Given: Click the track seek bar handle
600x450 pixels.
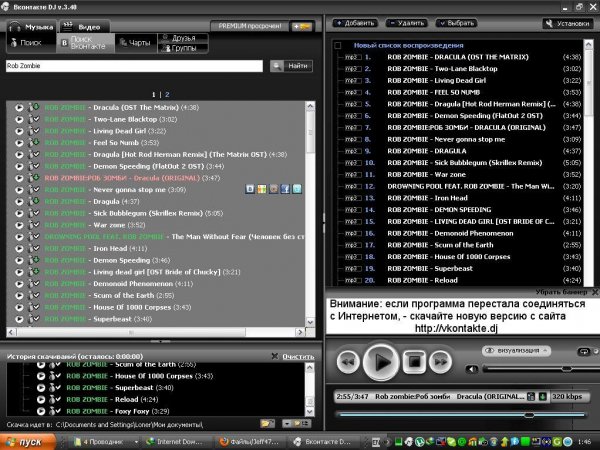Looking at the screenshot, I should 529,415.
